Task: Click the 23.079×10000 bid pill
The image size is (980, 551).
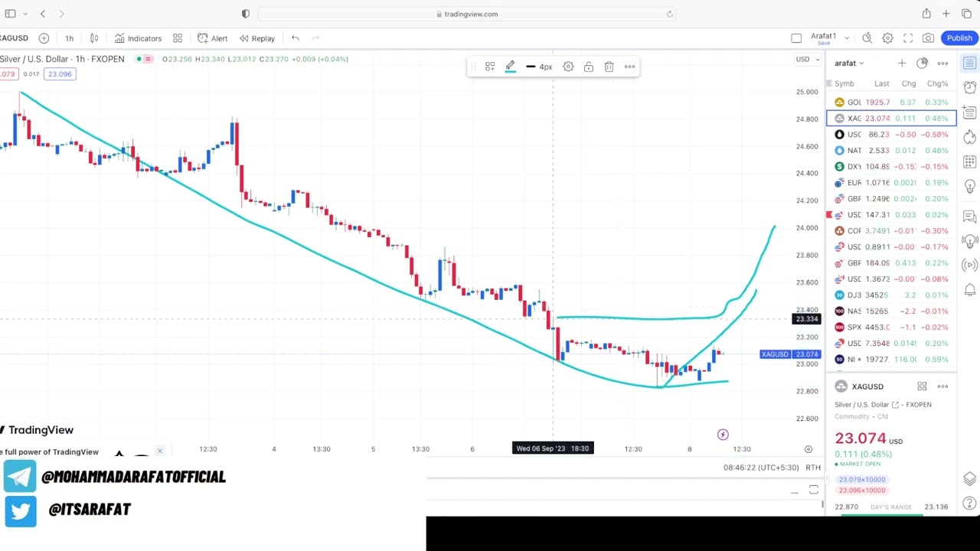Action: pyautogui.click(x=861, y=480)
